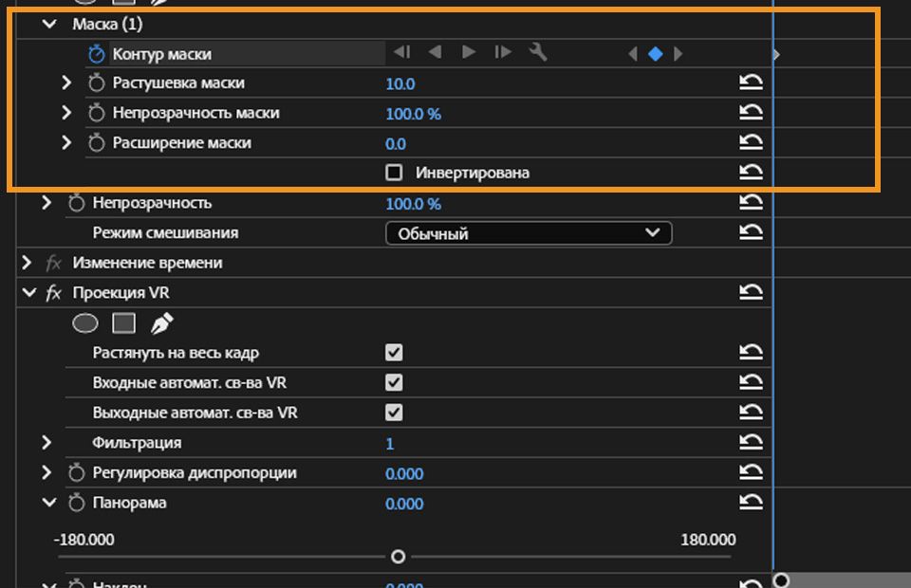Collapse the Панорама property
The image size is (911, 588).
point(49,503)
